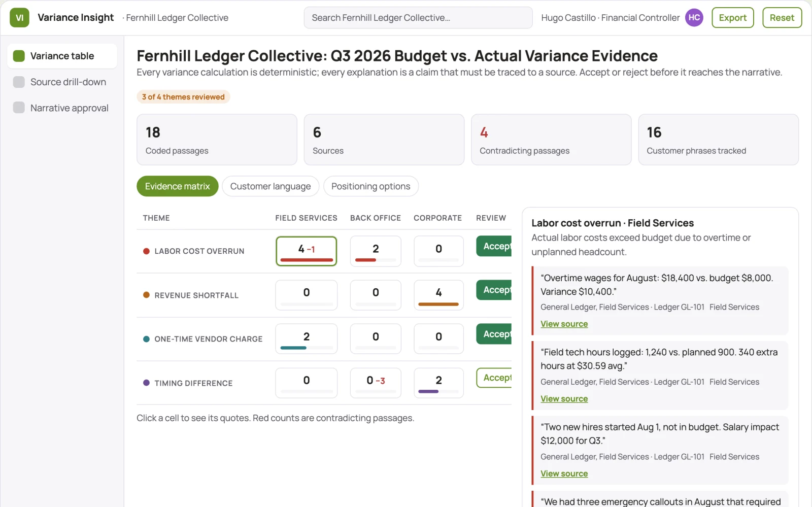Click the Revenue shortfall theme label
Screen dimensions: 812x507
pyautogui.click(x=196, y=295)
